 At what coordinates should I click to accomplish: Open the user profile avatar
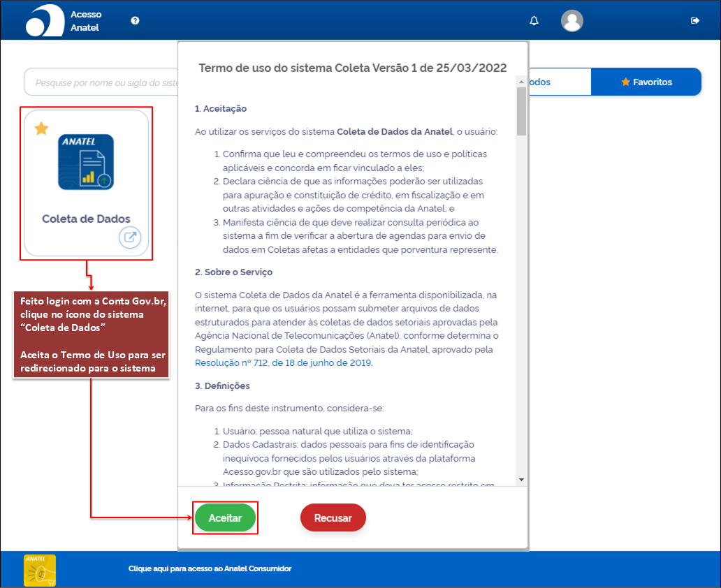click(x=572, y=21)
